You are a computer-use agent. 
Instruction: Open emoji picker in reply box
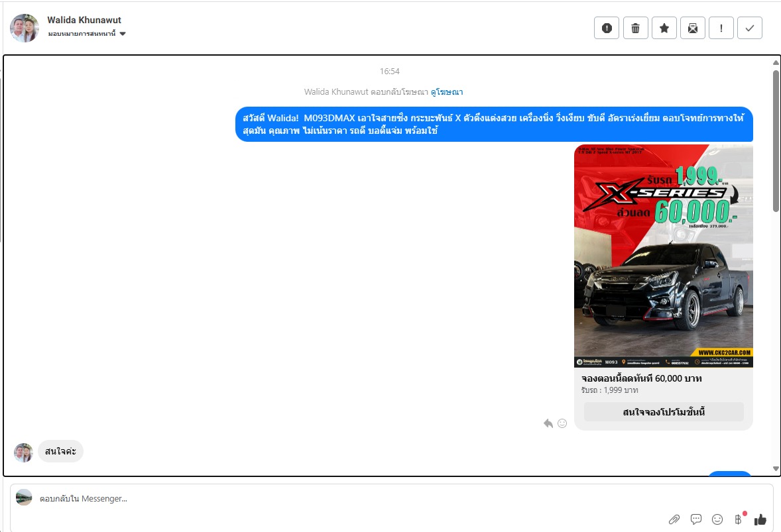[x=717, y=519]
